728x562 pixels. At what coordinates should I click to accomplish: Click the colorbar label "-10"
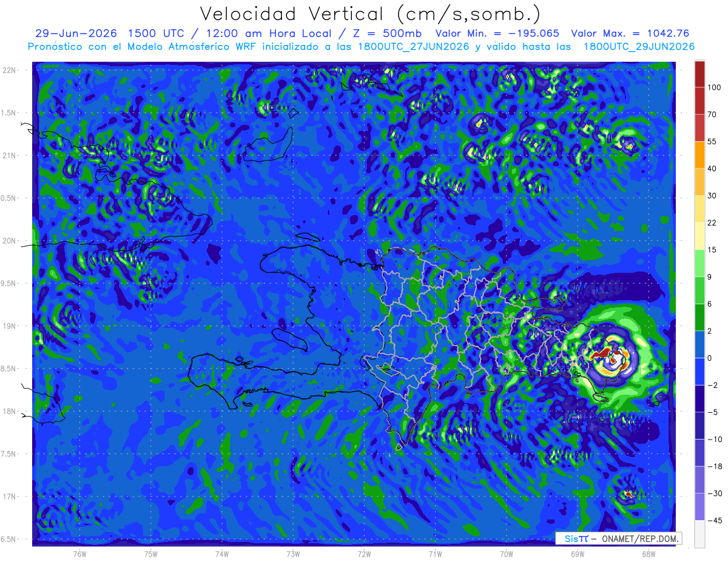[x=714, y=439]
